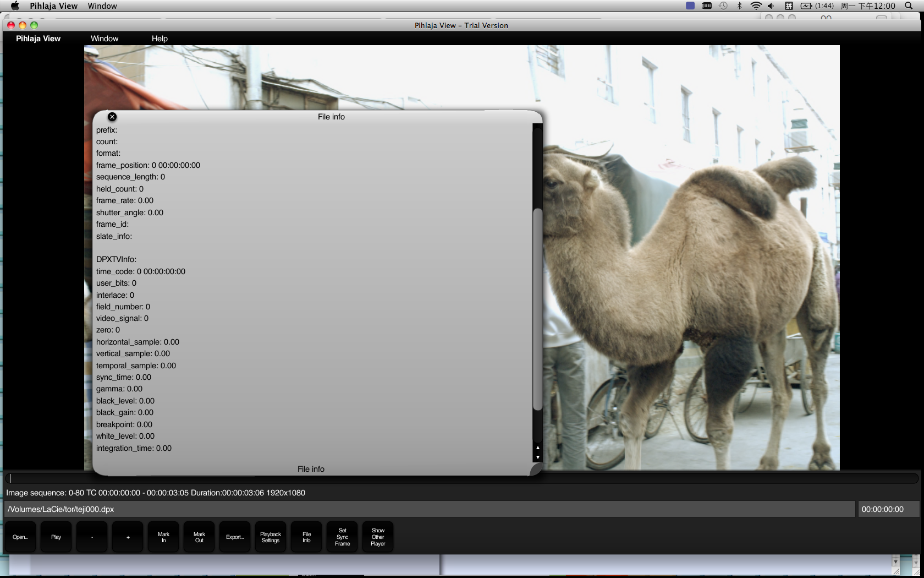924x578 pixels.
Task: Open the Help menu
Action: [x=159, y=39]
